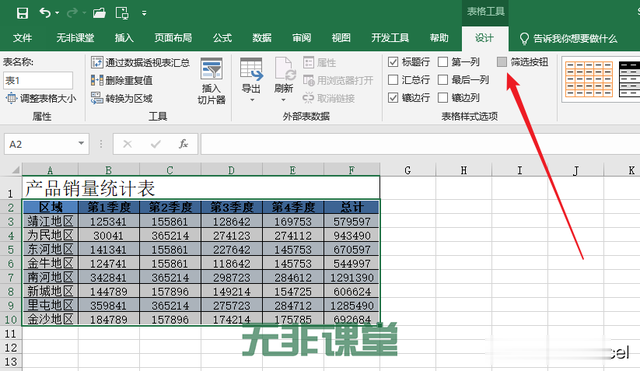Click the 告诉我你想要做什么 search box
This screenshot has width=640, height=371.
pyautogui.click(x=569, y=38)
